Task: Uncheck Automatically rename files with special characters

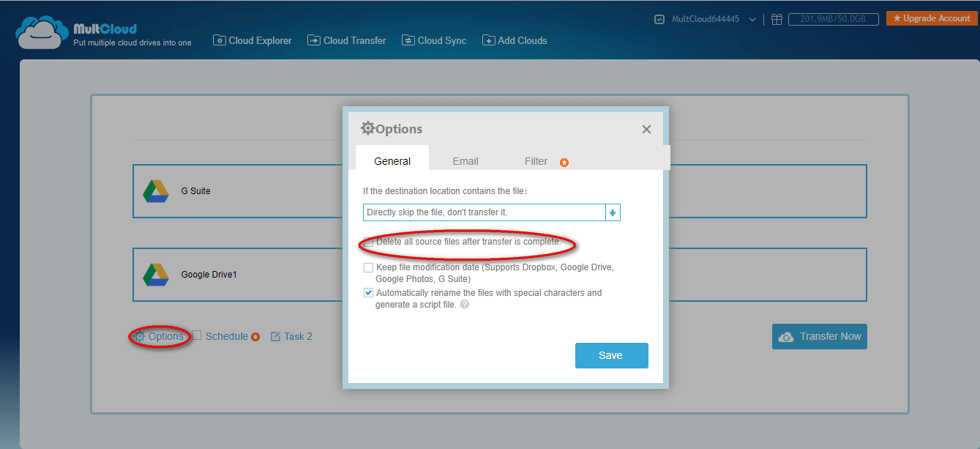Action: click(369, 293)
